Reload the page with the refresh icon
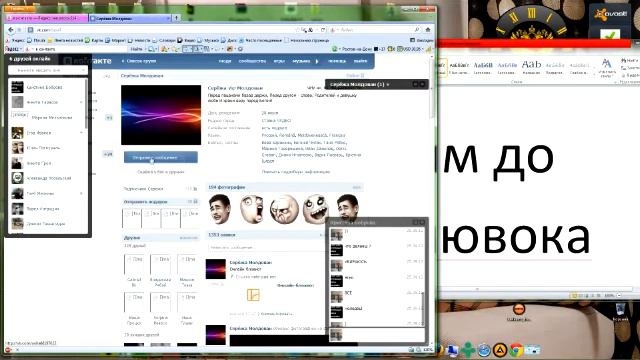640x360 pixels. pyautogui.click(x=322, y=30)
